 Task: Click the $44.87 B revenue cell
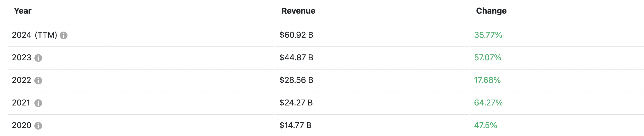[x=296, y=57]
